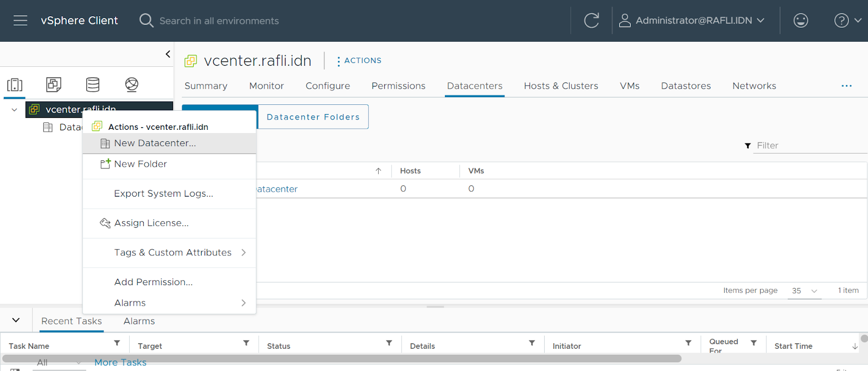868x371 pixels.
Task: Open the hamburger navigation menu
Action: [20, 21]
